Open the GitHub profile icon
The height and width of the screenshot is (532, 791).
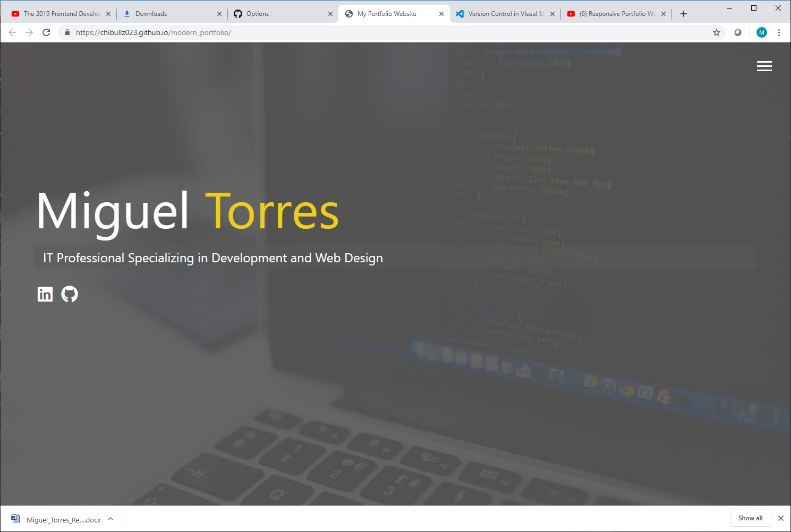click(x=70, y=294)
